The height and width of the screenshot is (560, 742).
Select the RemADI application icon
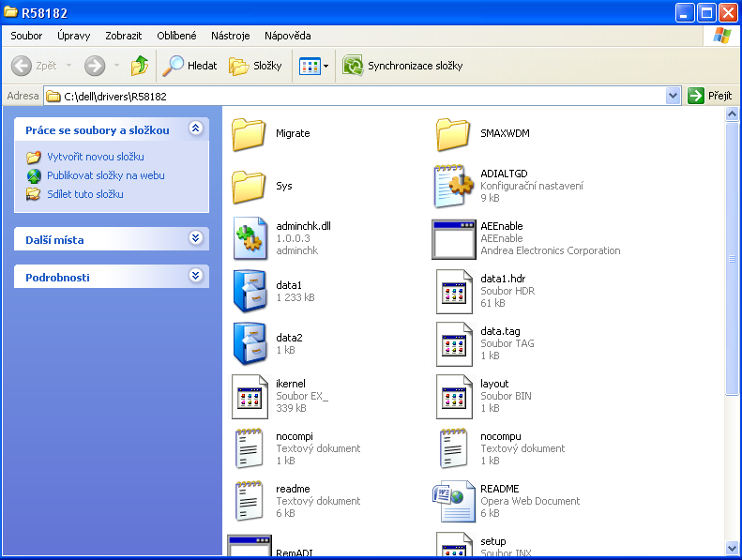[250, 546]
